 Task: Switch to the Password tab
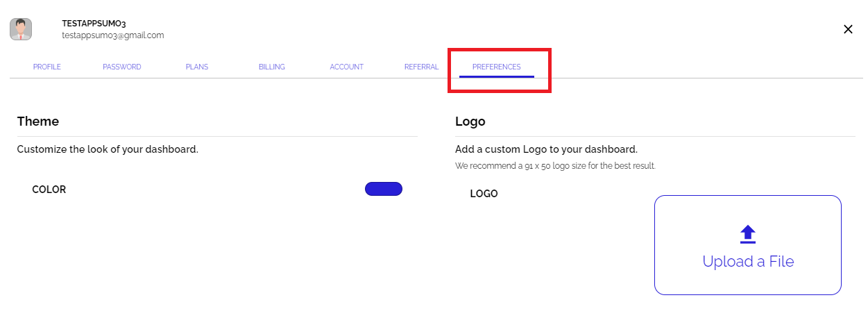[x=122, y=67]
